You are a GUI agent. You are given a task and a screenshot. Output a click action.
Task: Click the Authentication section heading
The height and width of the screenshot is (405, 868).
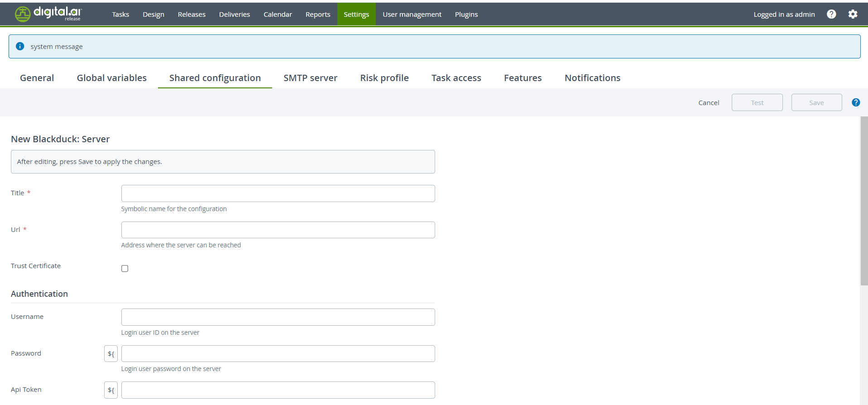coord(39,294)
